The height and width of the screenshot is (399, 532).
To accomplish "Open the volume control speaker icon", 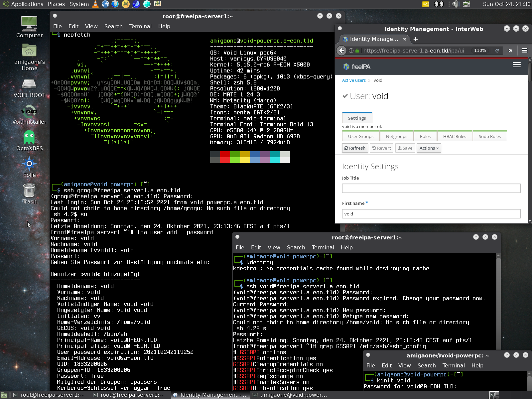I will 455,4.
